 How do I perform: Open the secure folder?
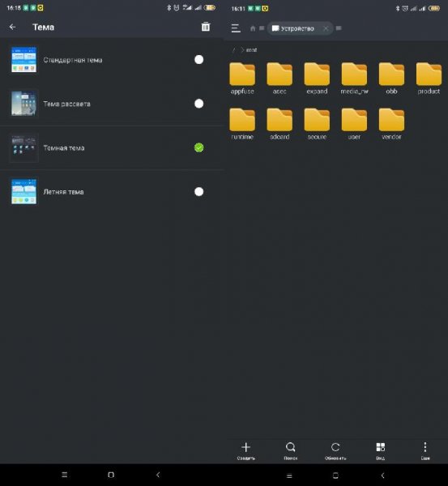point(317,124)
